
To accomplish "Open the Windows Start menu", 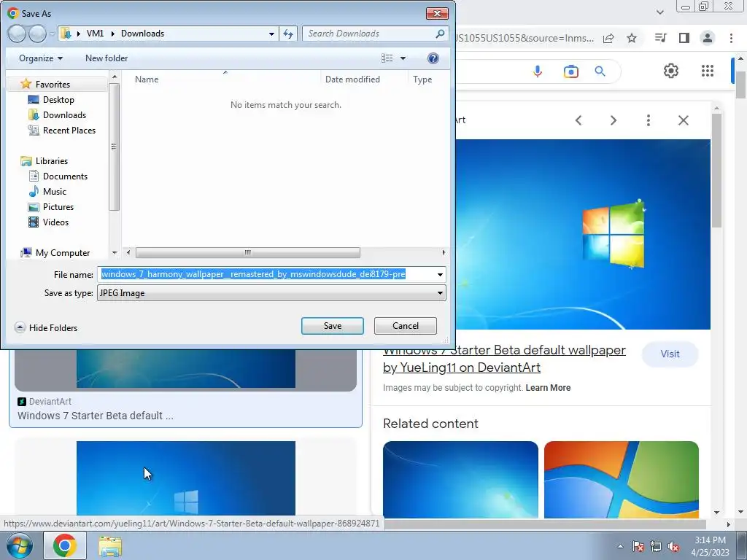I will (x=20, y=545).
